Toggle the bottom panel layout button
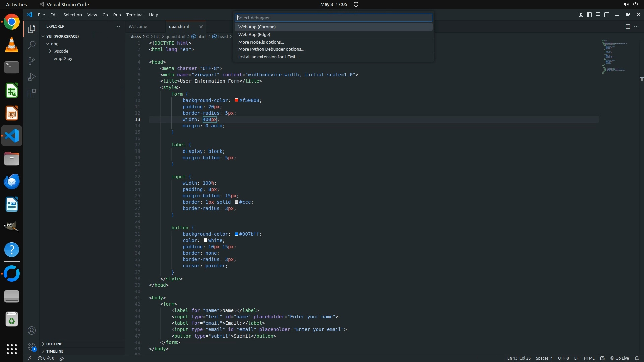644x362 pixels. click(598, 15)
